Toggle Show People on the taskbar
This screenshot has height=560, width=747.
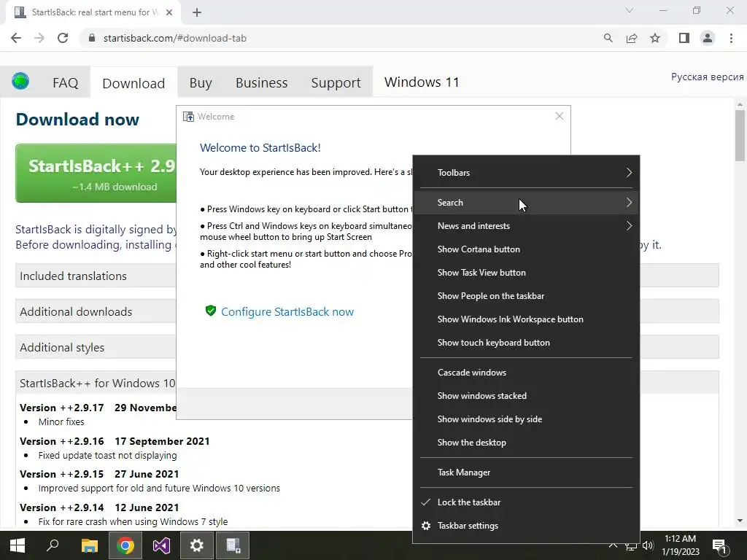click(x=527, y=296)
